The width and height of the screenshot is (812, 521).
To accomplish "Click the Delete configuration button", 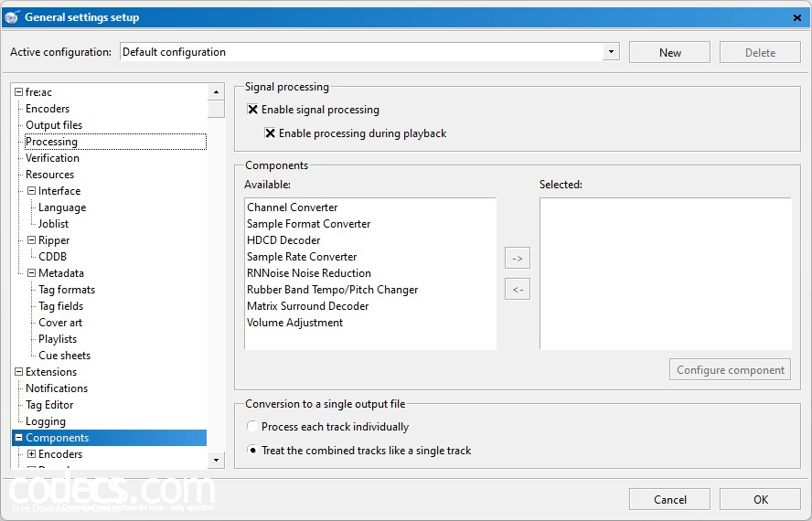I will coord(760,52).
